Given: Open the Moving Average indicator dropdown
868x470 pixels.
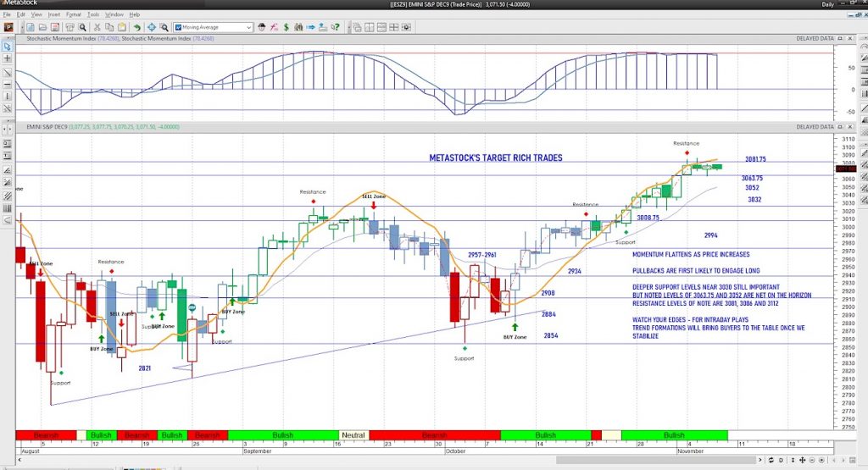Looking at the screenshot, I should (248, 27).
